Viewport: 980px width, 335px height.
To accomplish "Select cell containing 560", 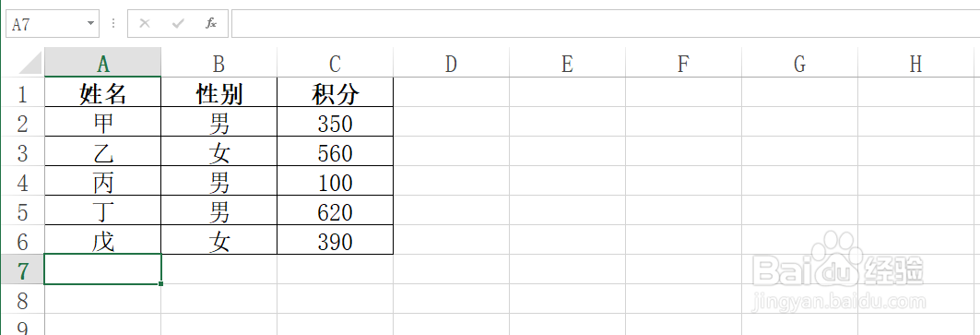I will (x=336, y=152).
